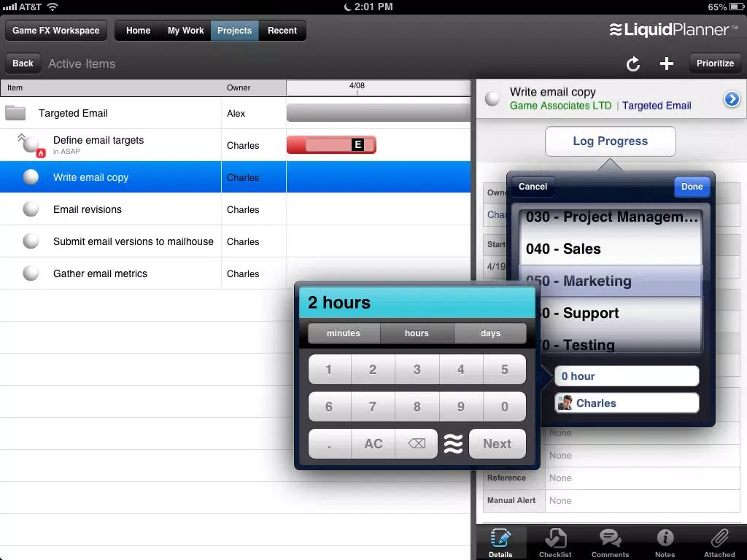Tap keypad digit 4
Screen dimensions: 747x560
[x=461, y=370]
